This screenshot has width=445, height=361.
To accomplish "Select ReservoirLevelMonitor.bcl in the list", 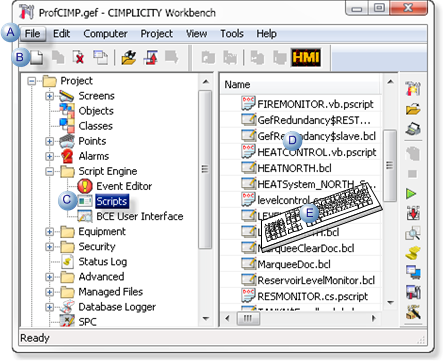I will 316,281.
